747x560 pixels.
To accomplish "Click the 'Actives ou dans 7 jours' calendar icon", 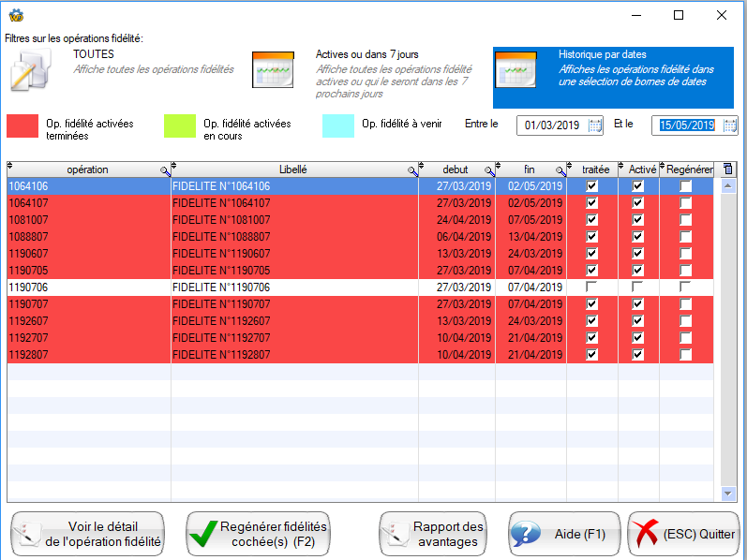I will tap(274, 70).
